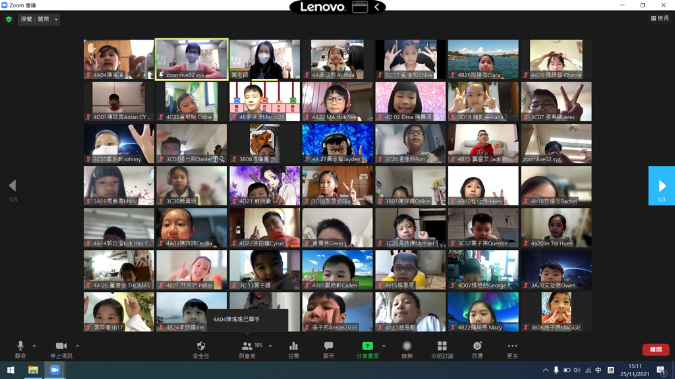Click the green encryption shield indicator

[9, 19]
